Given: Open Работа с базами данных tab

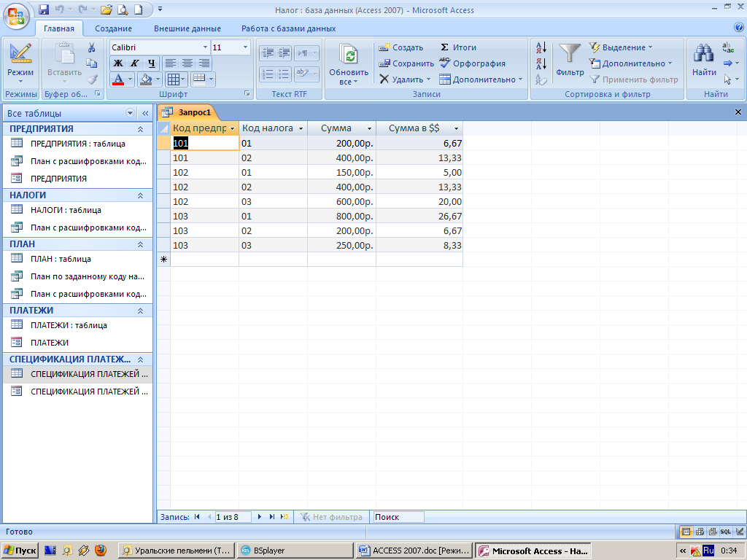Looking at the screenshot, I should [288, 28].
